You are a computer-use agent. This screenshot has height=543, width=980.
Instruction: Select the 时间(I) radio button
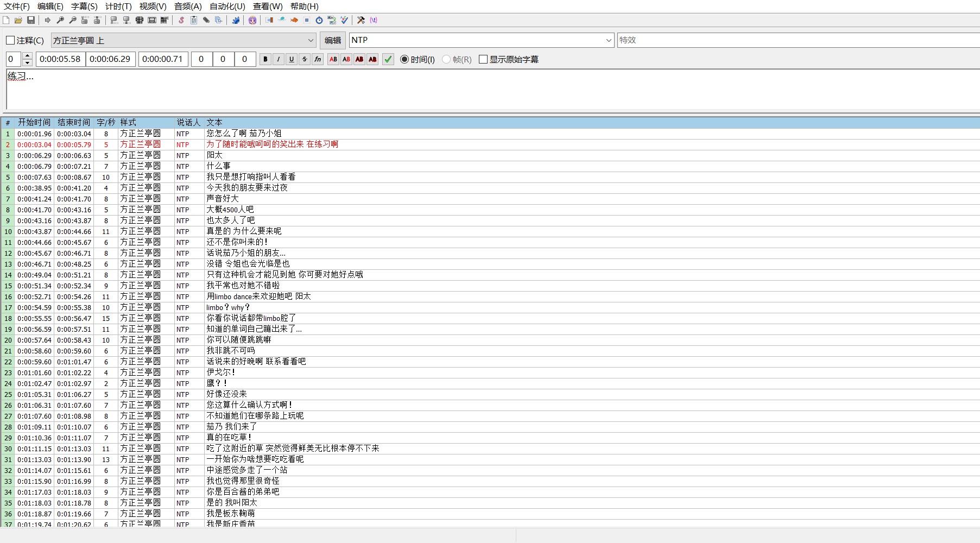click(x=404, y=59)
